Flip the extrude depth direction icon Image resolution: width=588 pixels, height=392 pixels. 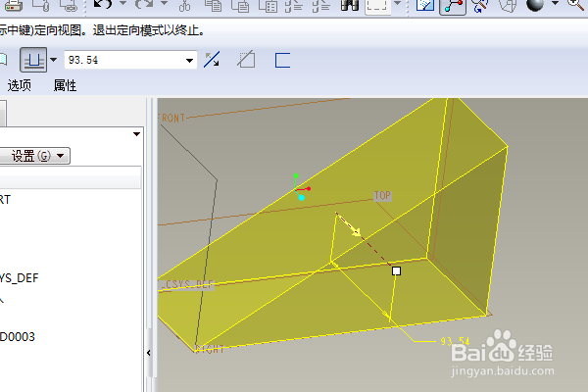coord(212,60)
